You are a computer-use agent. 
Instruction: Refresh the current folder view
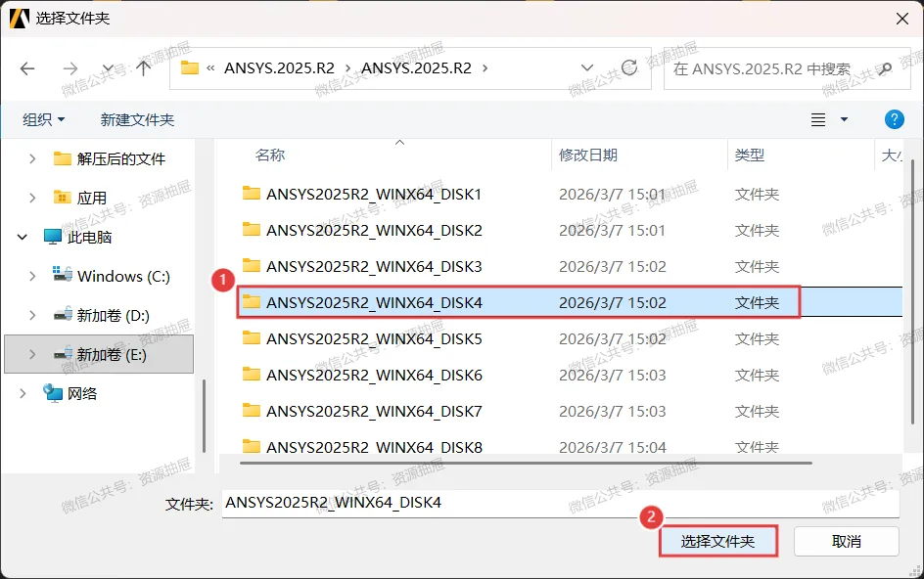point(629,67)
